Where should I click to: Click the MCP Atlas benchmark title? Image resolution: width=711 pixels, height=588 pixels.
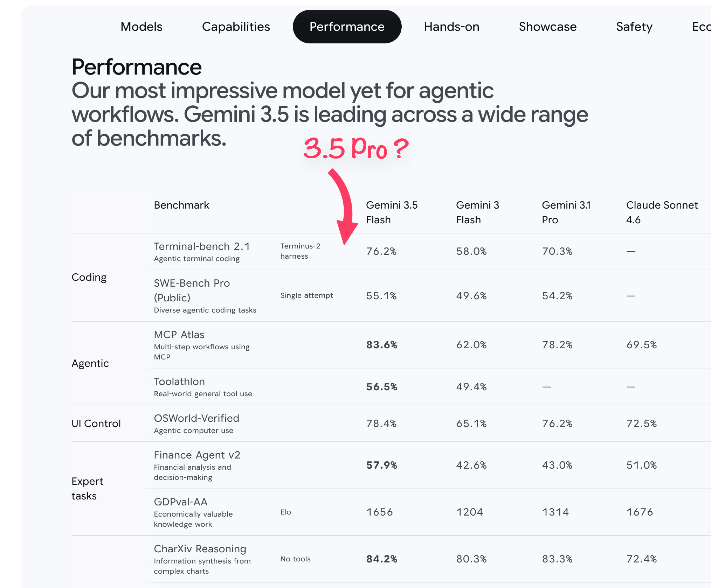tap(179, 335)
